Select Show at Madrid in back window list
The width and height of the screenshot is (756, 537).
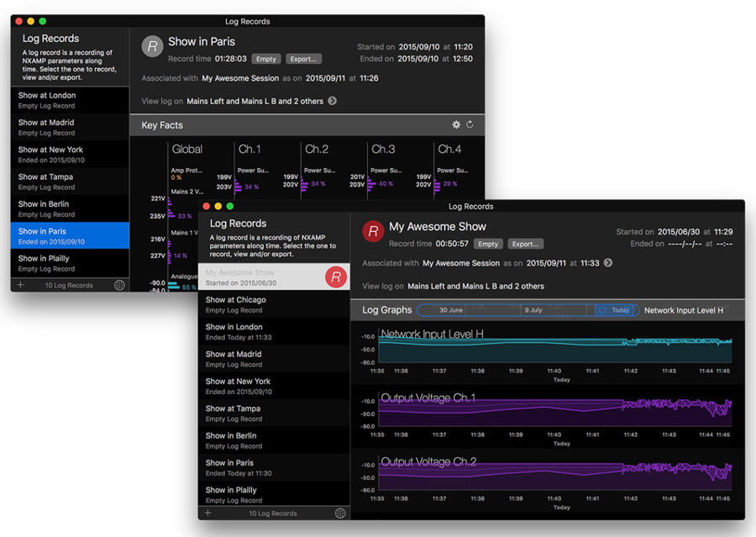click(x=70, y=128)
